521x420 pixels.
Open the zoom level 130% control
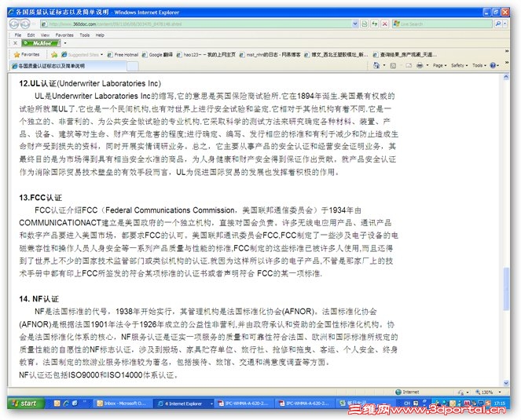(x=488, y=392)
